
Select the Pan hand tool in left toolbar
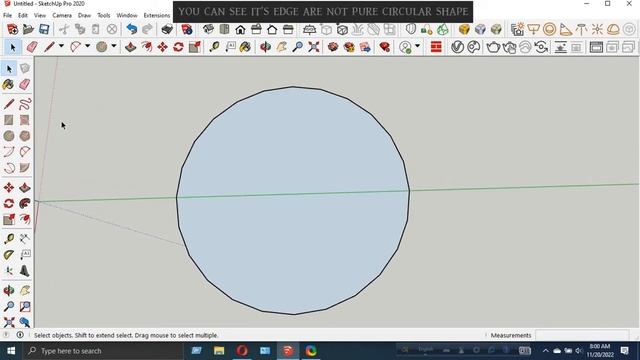25,290
